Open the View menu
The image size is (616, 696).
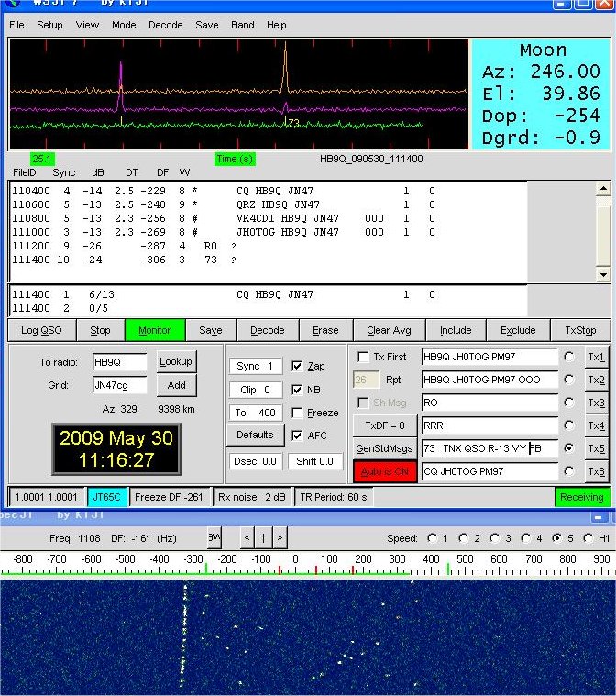[87, 25]
